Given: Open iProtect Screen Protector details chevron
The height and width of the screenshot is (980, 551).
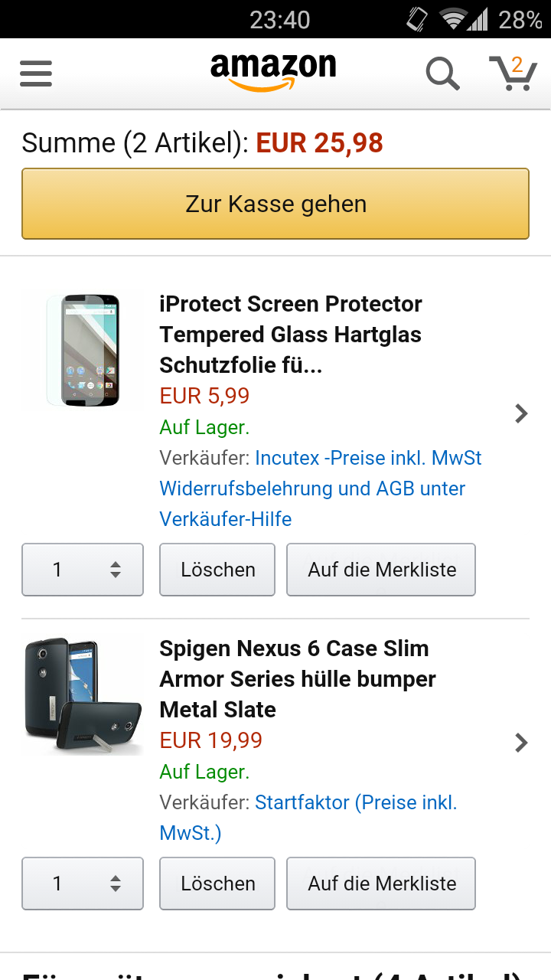Looking at the screenshot, I should 521,413.
